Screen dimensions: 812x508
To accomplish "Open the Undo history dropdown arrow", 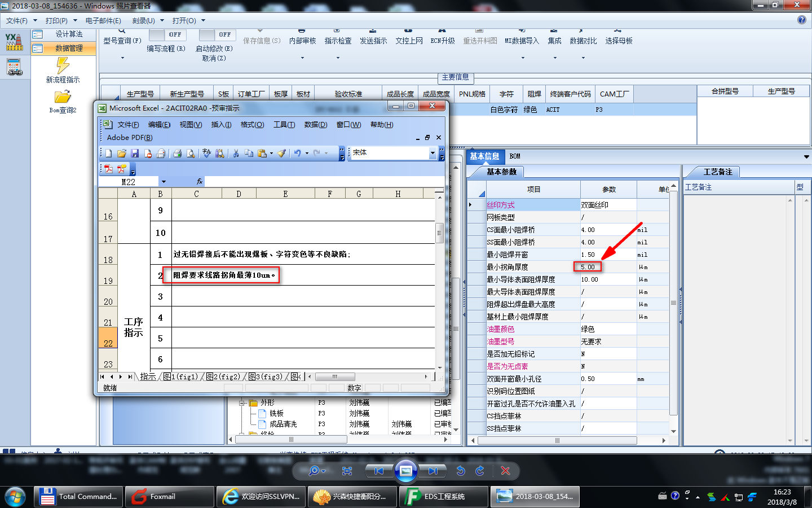I will (307, 153).
